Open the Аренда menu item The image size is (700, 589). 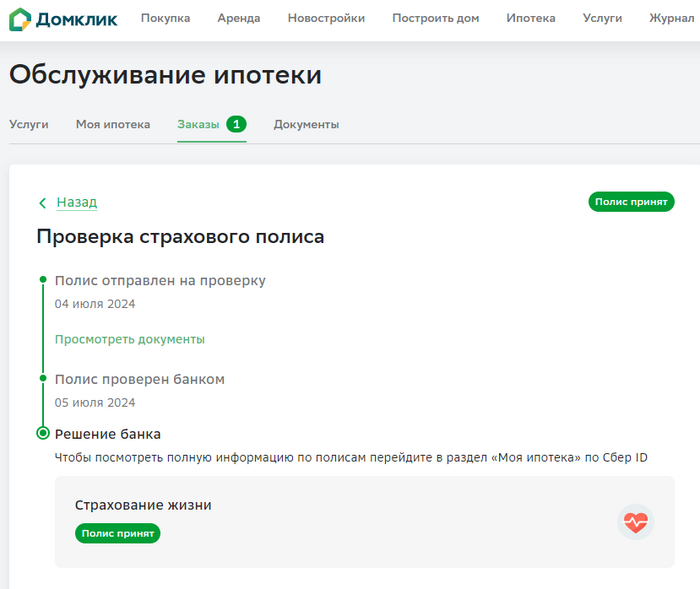pyautogui.click(x=239, y=18)
